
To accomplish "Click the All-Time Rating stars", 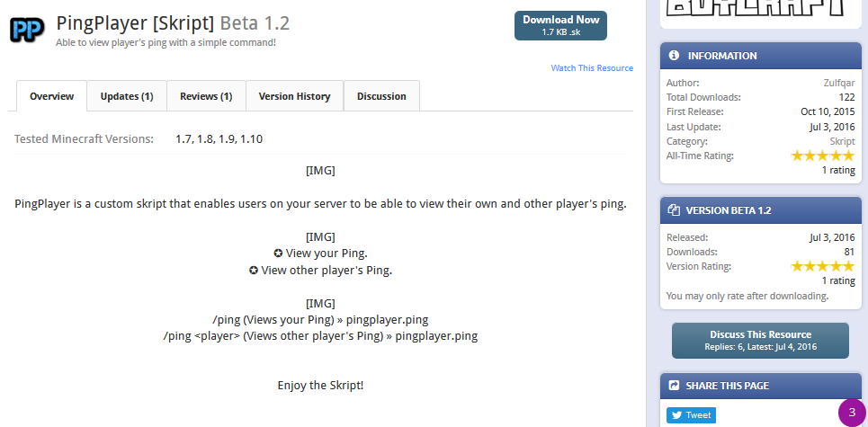I will coord(823,156).
